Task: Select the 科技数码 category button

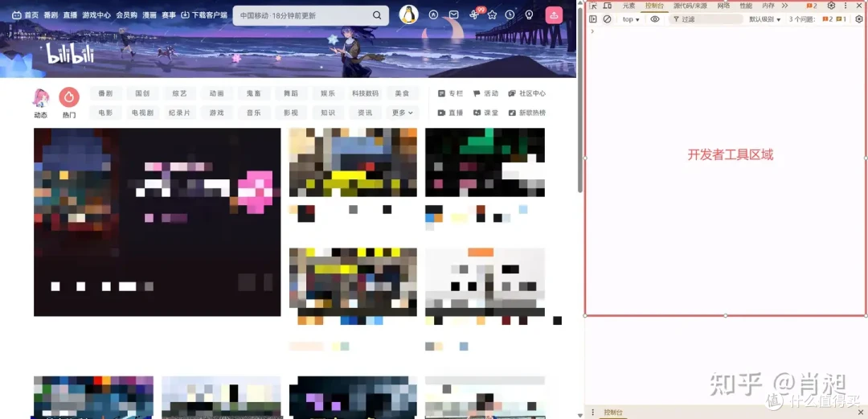Action: (366, 93)
